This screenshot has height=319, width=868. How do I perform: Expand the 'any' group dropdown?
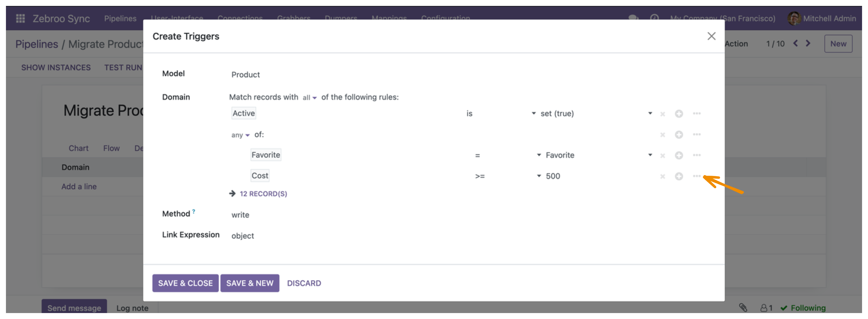click(240, 135)
